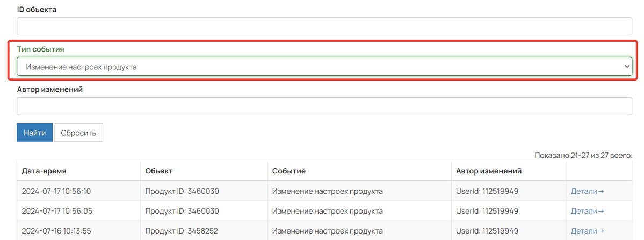644x240 pixels.
Task: Click the Событие column header
Action: (359, 171)
